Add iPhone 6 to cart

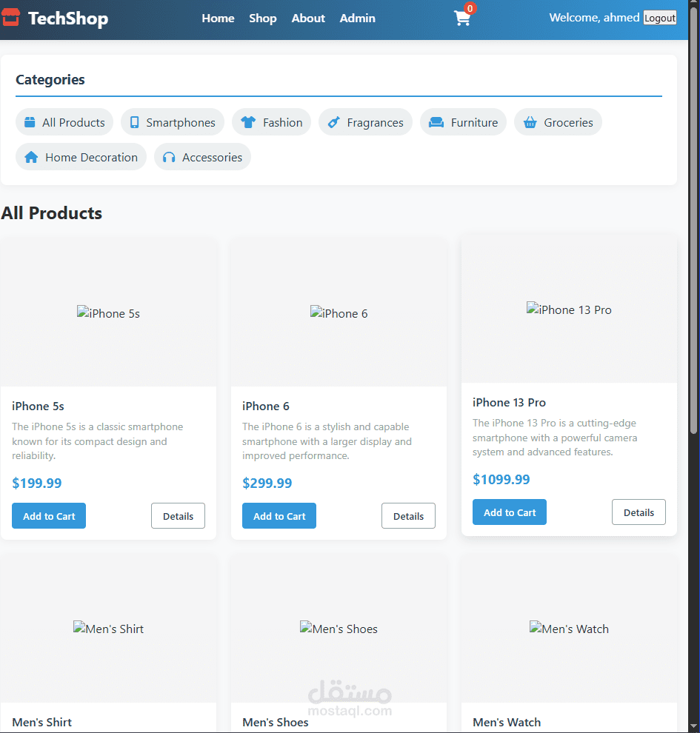pyautogui.click(x=279, y=515)
